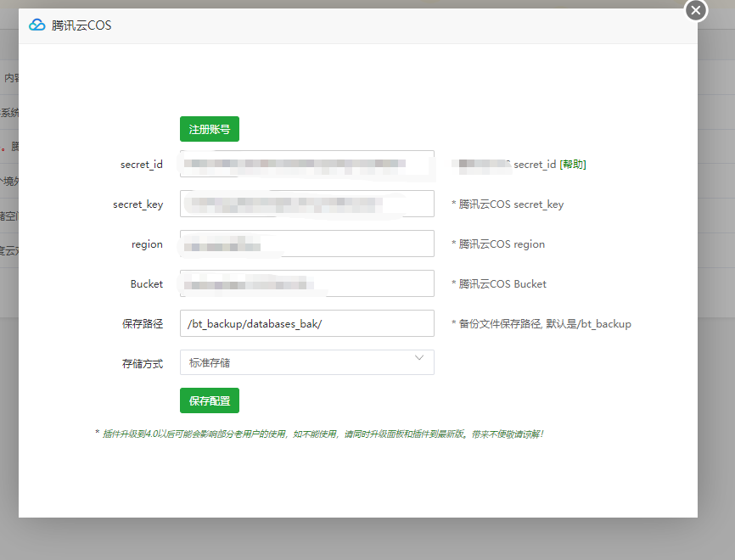This screenshot has height=560, width=735.
Task: Click the Bucket input field
Action: tap(306, 283)
